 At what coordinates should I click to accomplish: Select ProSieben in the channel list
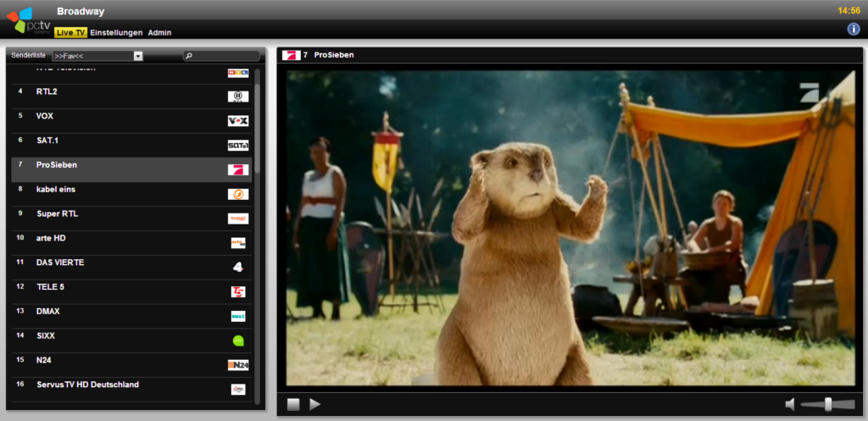click(131, 169)
